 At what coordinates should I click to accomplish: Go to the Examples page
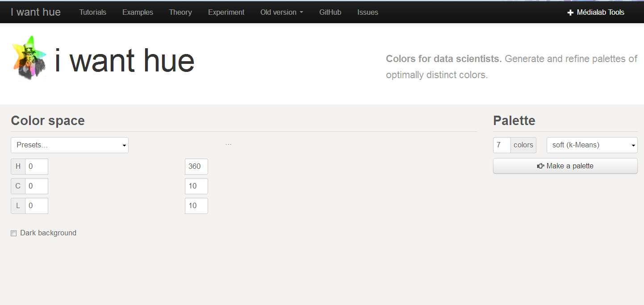coord(138,13)
